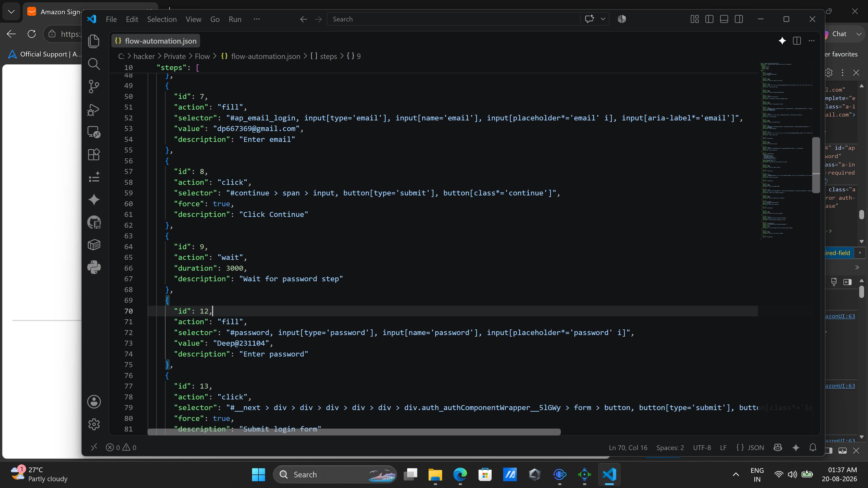Toggle the primary side bar layout button

pos(709,19)
